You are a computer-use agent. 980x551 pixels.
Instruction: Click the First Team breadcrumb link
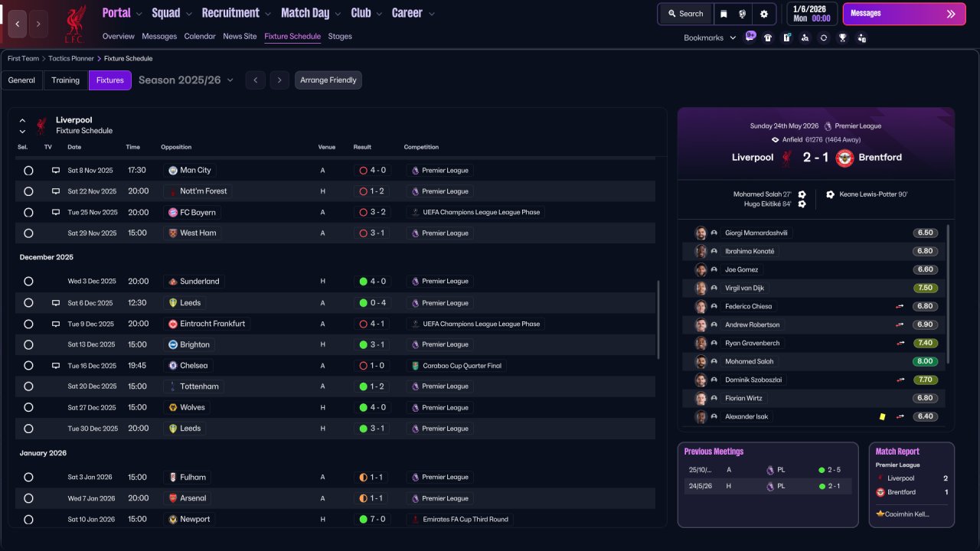click(x=23, y=59)
